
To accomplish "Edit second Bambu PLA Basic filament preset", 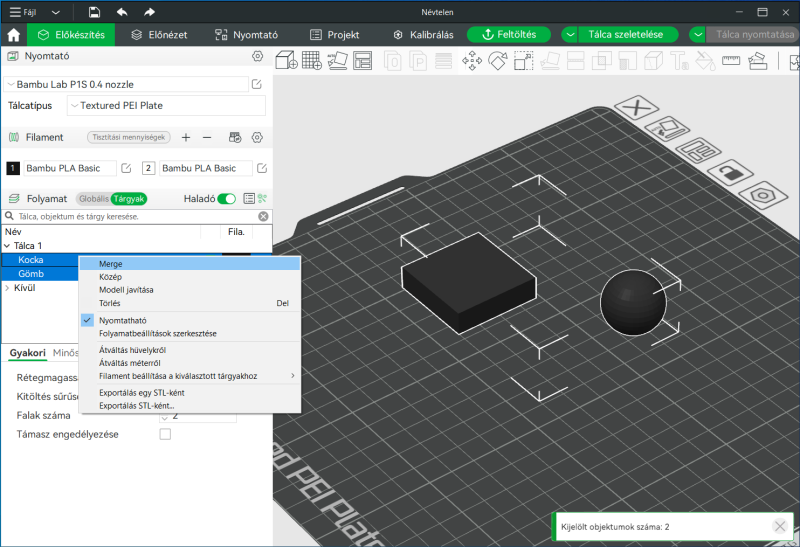I will point(262,168).
